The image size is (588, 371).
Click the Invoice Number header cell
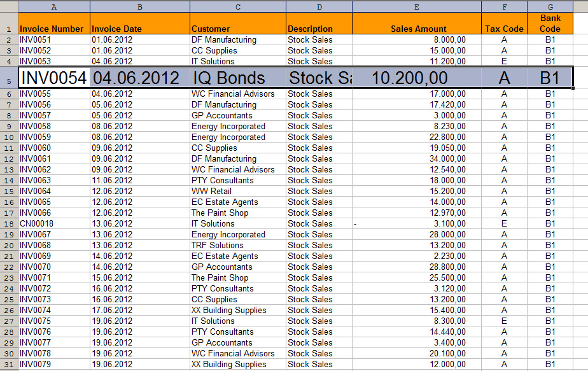tap(54, 24)
